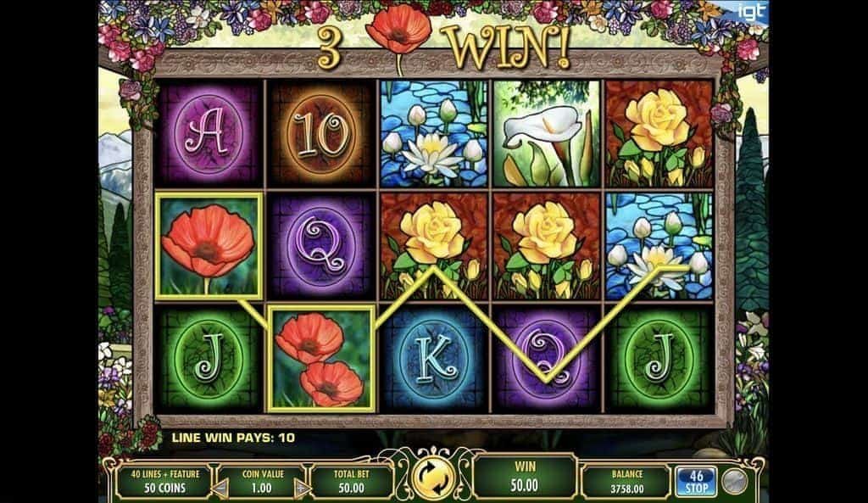Click the Win amount display
The image size is (868, 503).
tap(524, 477)
